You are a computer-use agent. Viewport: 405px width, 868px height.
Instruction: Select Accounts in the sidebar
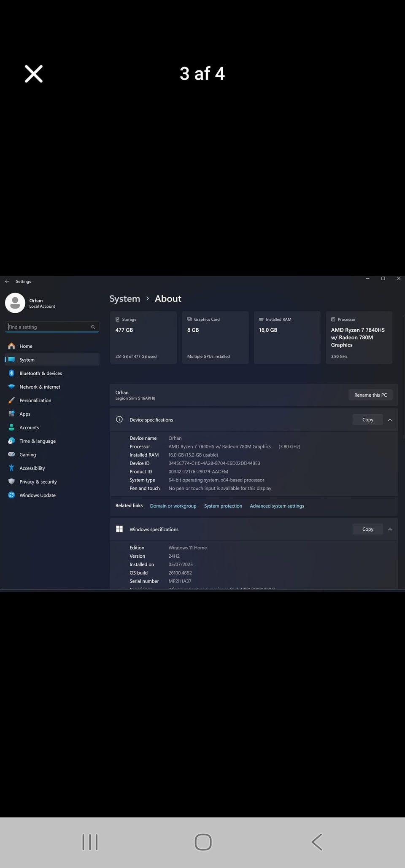pos(29,427)
